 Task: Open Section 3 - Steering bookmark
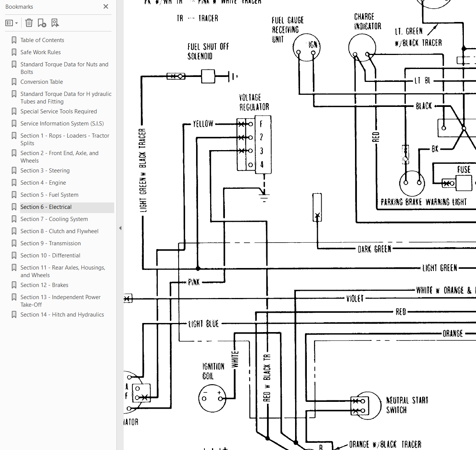[45, 171]
